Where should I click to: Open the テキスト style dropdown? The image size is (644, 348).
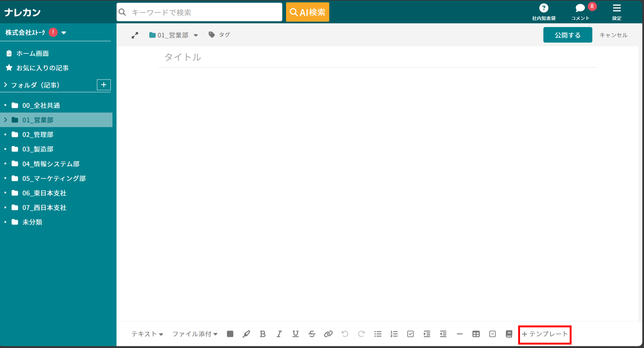147,334
